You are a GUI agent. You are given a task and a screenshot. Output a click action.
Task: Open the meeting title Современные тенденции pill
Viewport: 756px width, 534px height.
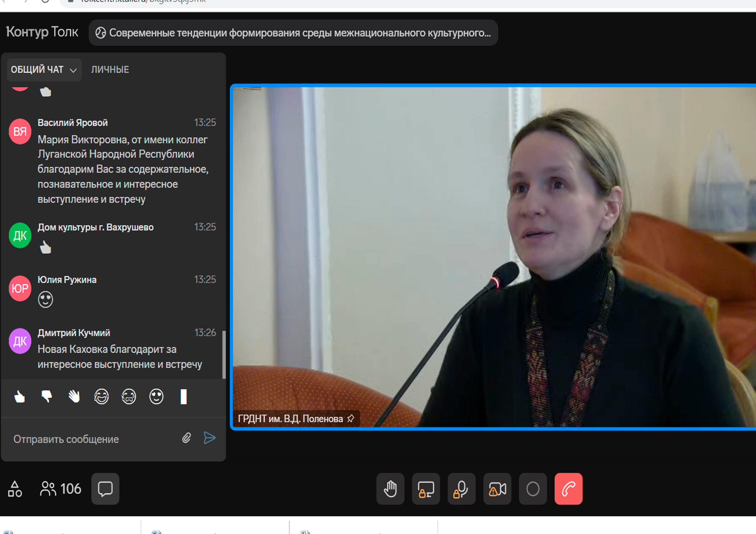[293, 33]
